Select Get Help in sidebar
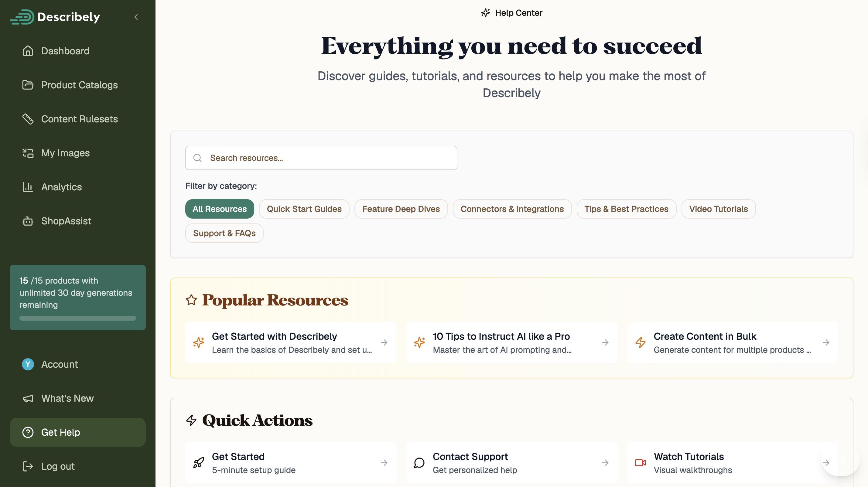Screen dimensions: 868x487 tap(77, 432)
